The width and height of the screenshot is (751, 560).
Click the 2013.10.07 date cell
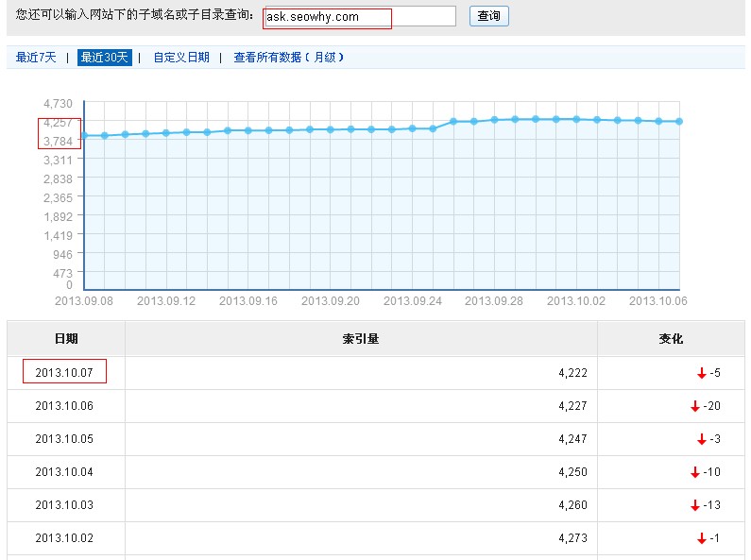click(x=64, y=373)
